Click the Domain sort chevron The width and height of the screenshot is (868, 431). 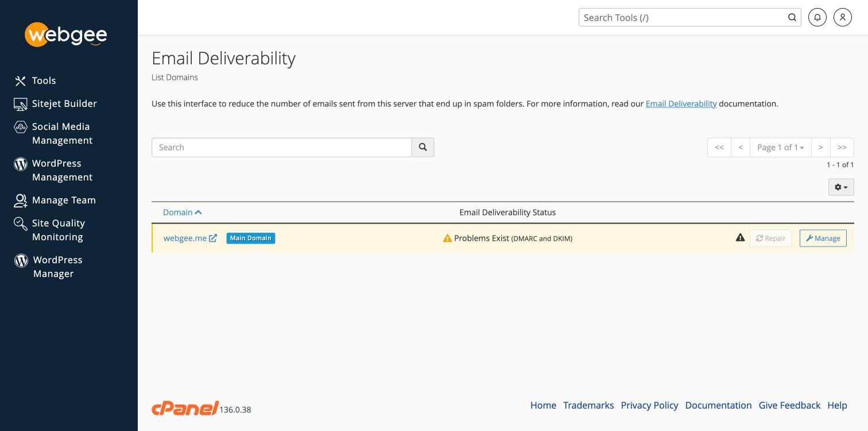[x=199, y=212]
